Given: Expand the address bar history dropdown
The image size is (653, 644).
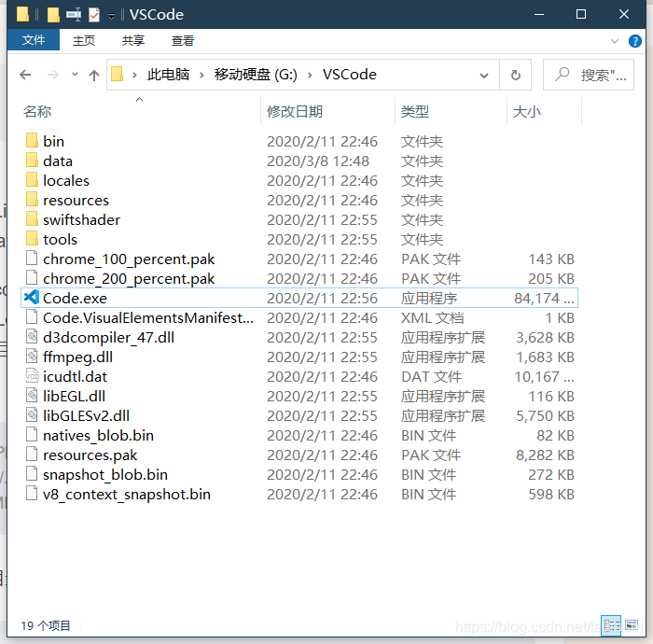Looking at the screenshot, I should tap(484, 75).
